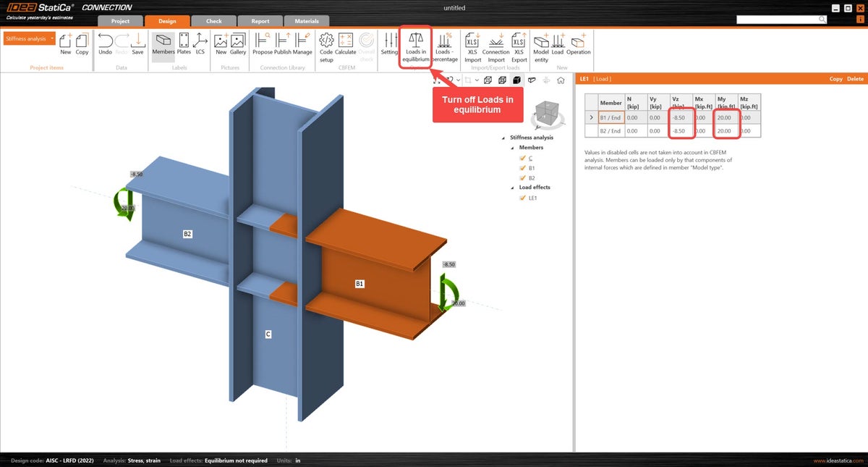Collapse the Members tree node

pos(512,147)
